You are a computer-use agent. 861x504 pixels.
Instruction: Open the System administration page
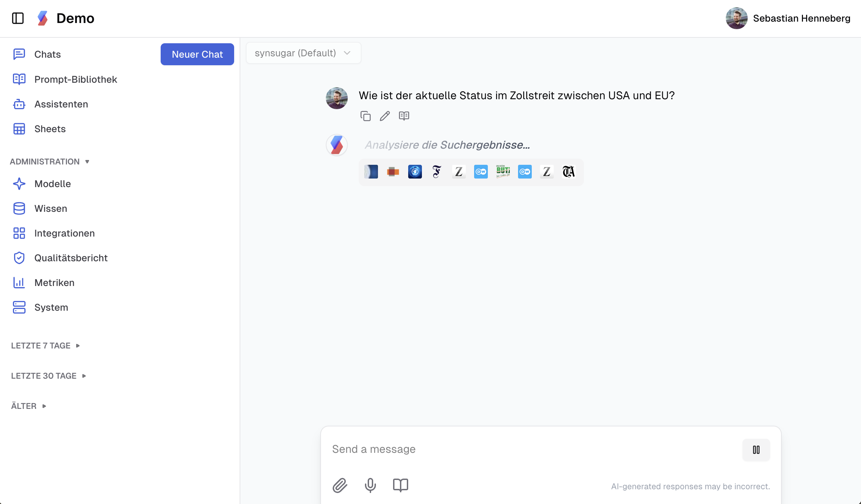click(x=51, y=307)
